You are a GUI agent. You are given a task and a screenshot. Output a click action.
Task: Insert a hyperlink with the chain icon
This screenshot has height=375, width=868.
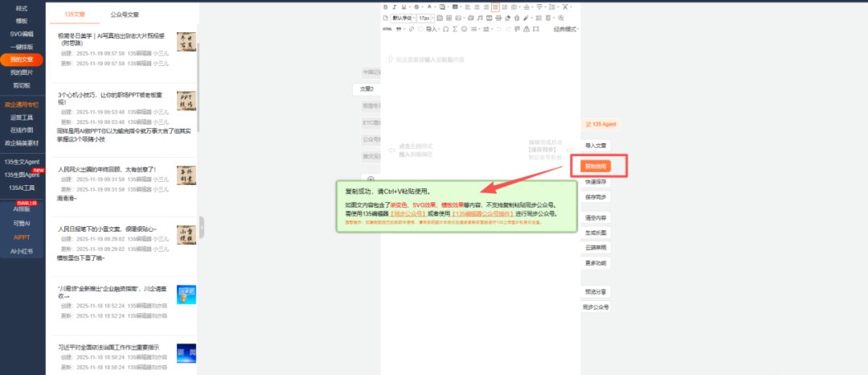pos(411,29)
